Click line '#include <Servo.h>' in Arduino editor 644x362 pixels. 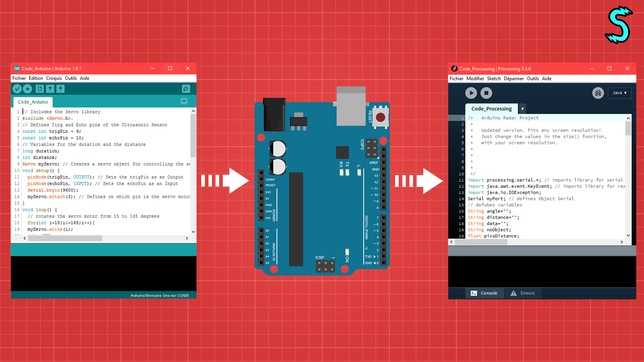48,118
